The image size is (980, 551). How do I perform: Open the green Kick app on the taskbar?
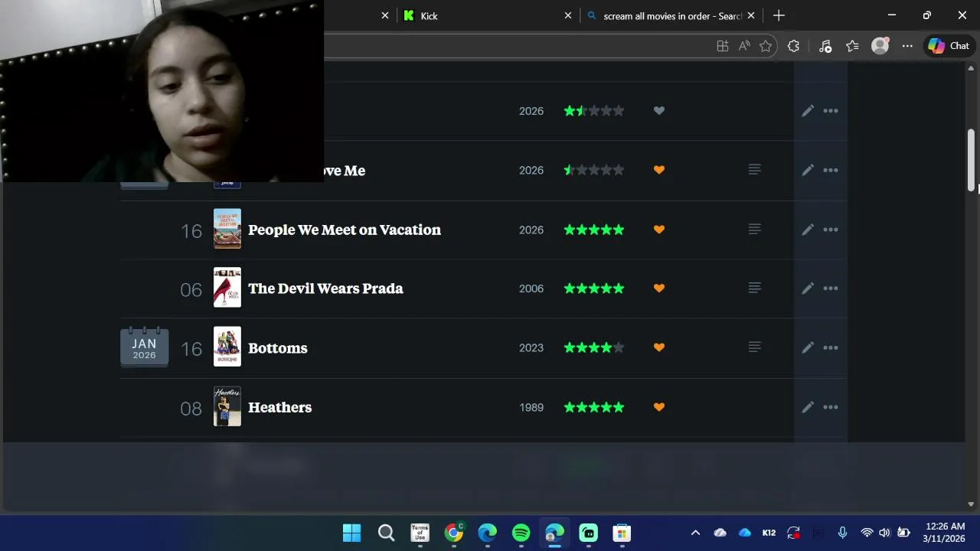coord(588,533)
